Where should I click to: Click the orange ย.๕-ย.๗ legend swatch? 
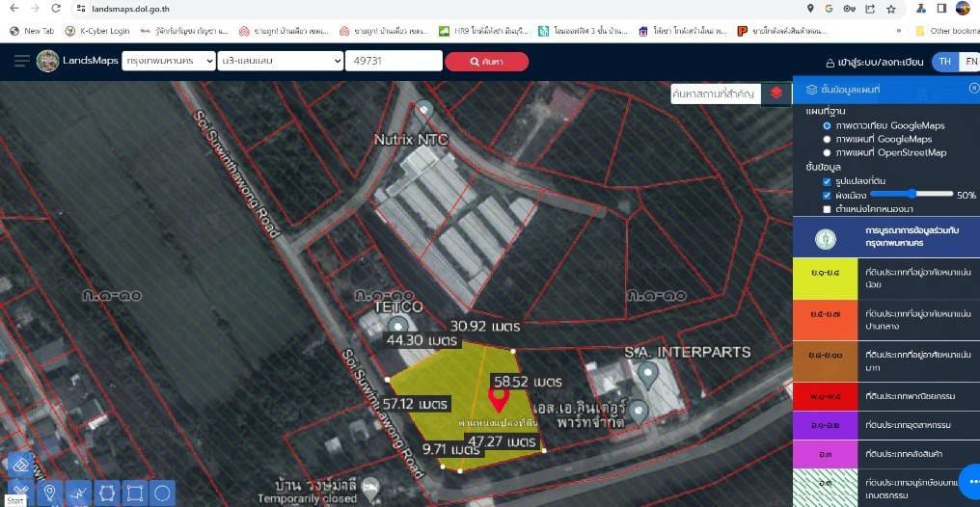point(825,320)
